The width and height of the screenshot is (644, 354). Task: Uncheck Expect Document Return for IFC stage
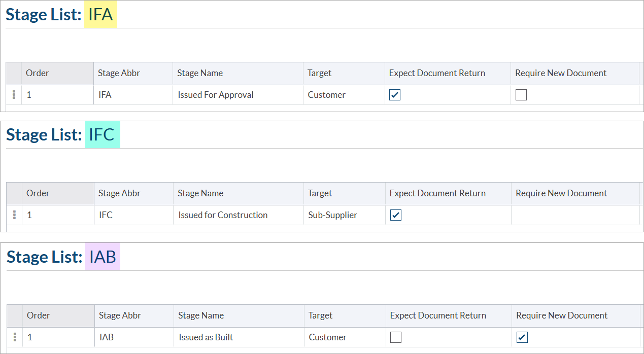pyautogui.click(x=395, y=215)
